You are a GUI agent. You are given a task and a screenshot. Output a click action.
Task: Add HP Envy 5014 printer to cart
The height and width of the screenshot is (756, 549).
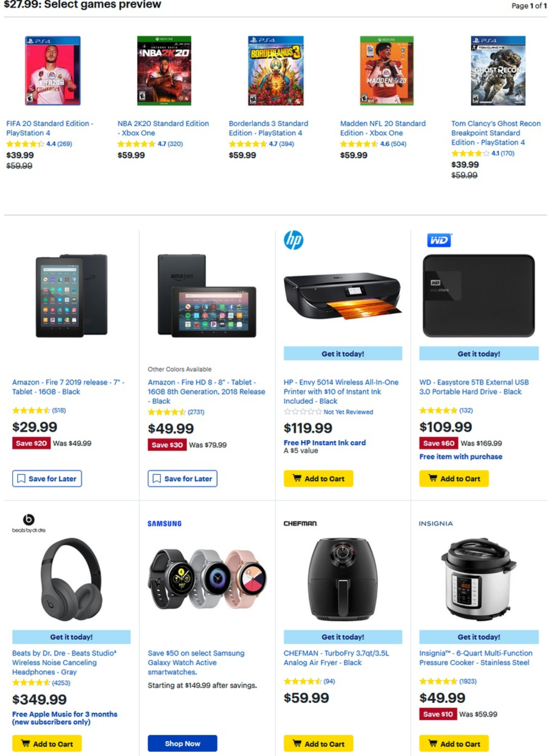tap(318, 479)
